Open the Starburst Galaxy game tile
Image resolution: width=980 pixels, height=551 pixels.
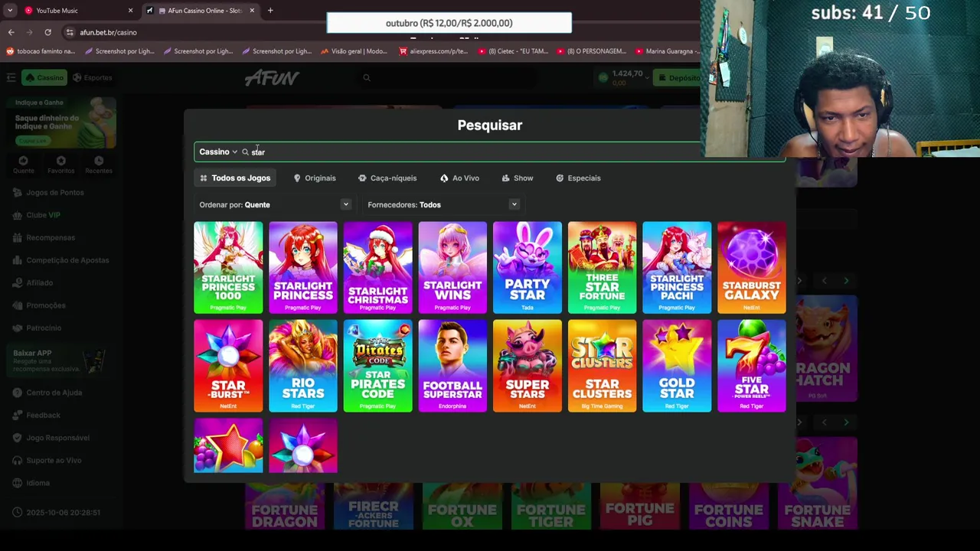752,267
